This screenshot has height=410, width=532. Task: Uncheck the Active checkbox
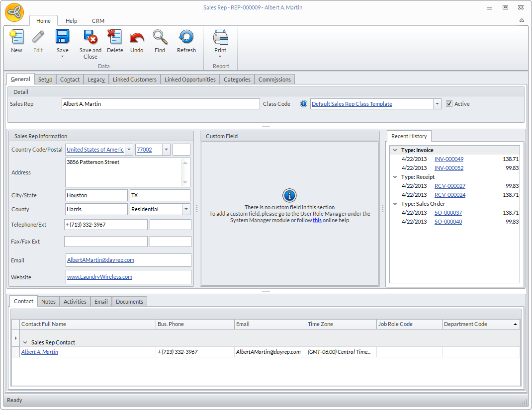pos(449,104)
